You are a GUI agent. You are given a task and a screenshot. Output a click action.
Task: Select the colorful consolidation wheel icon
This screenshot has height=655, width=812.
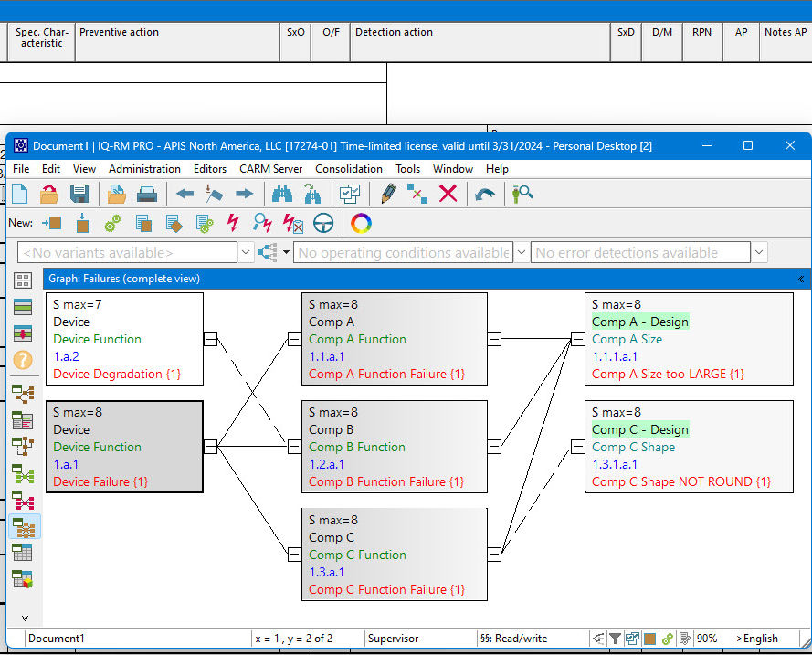pyautogui.click(x=360, y=223)
